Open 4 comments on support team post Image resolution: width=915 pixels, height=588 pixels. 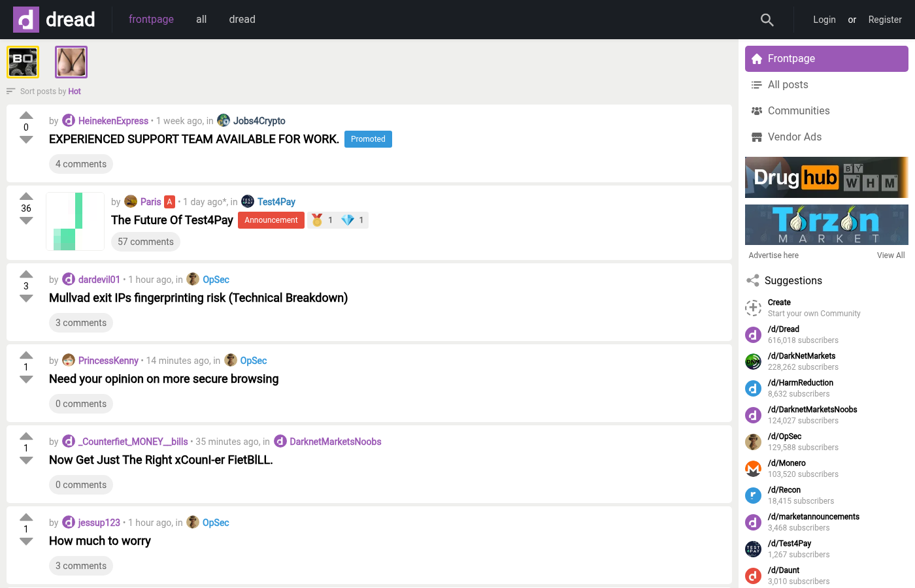coord(81,164)
